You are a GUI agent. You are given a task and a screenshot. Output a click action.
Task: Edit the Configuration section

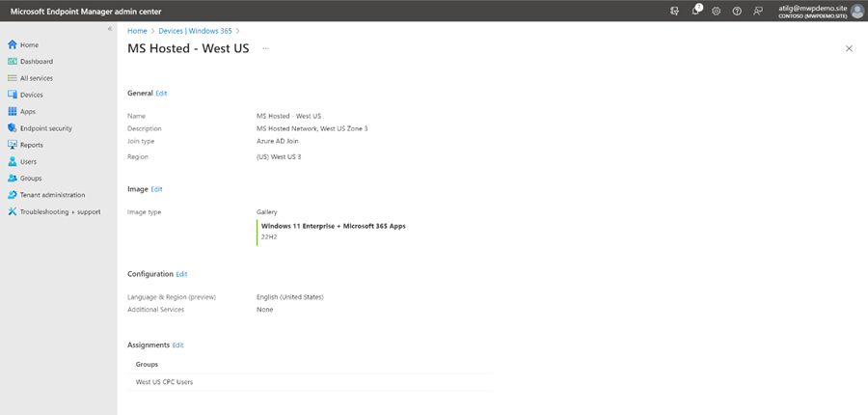coord(181,274)
